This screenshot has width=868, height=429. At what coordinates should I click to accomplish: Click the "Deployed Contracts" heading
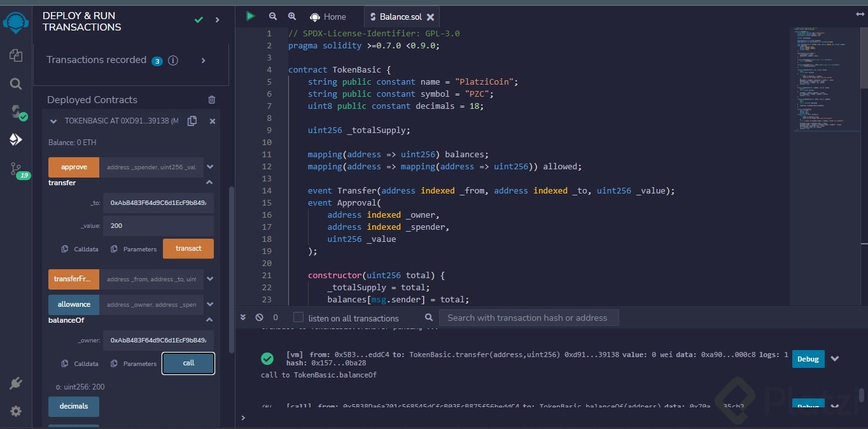pos(92,100)
